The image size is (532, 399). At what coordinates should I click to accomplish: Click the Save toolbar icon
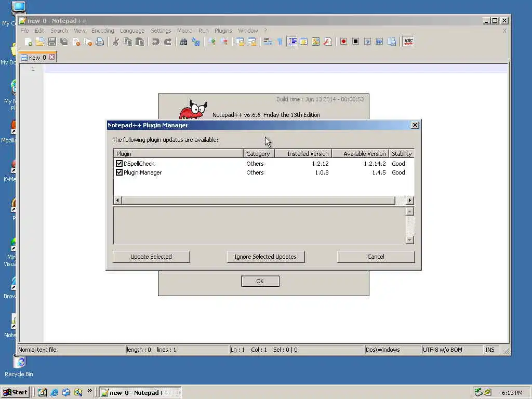pos(52,42)
